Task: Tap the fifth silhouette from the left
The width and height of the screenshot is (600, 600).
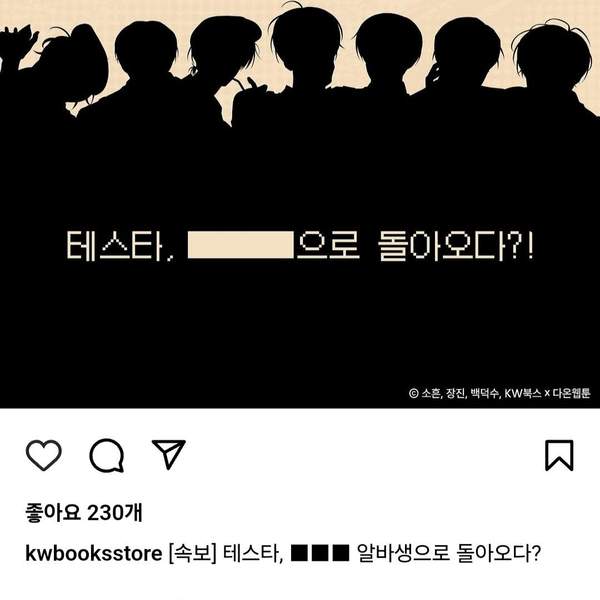Action: point(388,57)
